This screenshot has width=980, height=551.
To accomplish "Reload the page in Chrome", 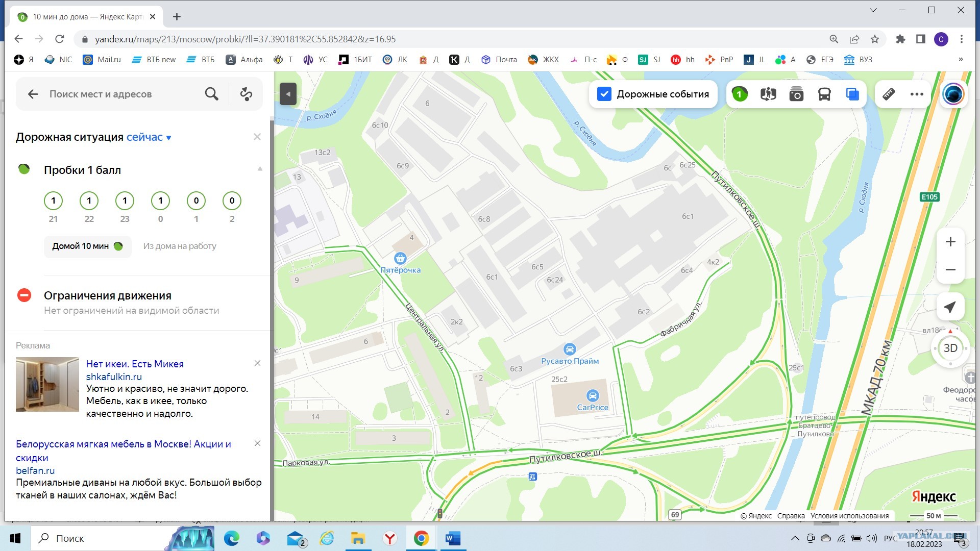I will (60, 39).
